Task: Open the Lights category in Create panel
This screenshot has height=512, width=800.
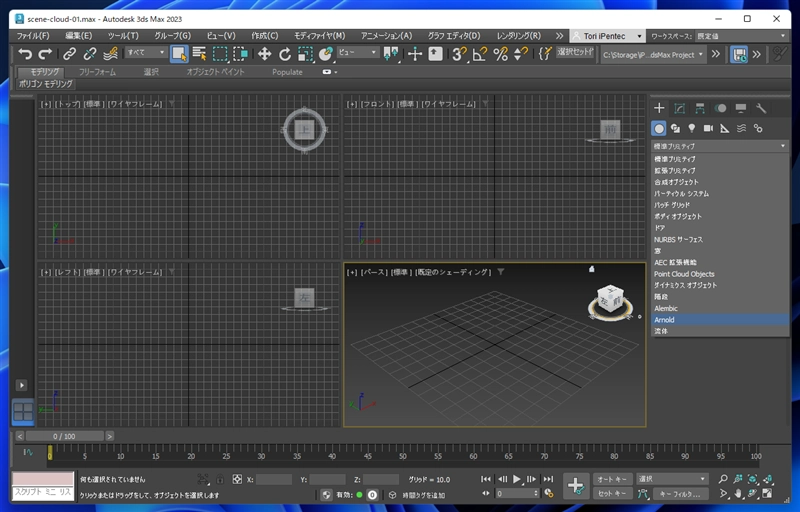Action: click(691, 128)
